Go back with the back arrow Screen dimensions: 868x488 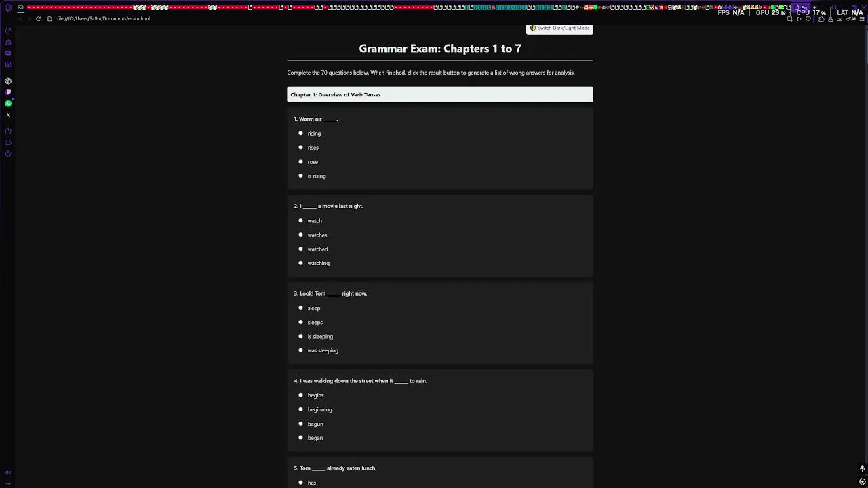[x=20, y=18]
